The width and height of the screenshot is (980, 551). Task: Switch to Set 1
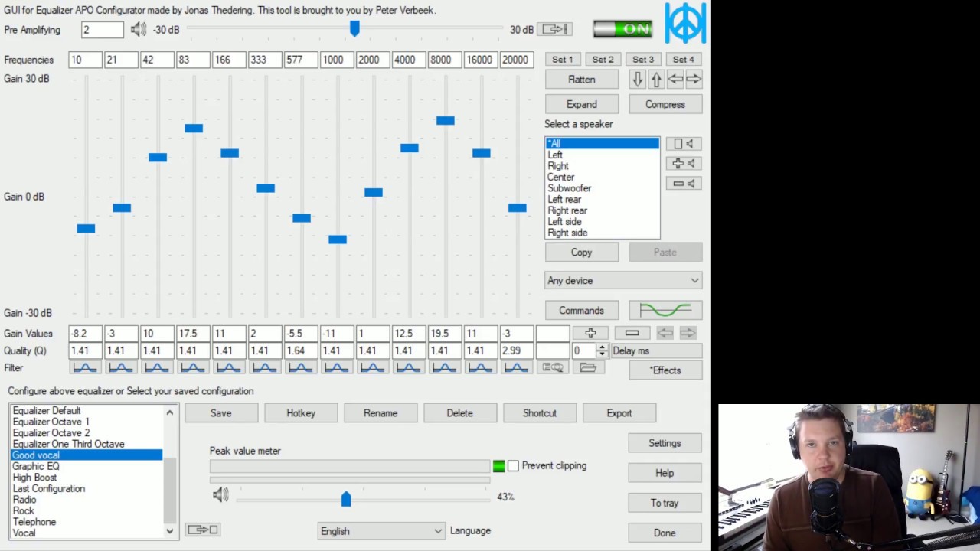click(x=562, y=59)
